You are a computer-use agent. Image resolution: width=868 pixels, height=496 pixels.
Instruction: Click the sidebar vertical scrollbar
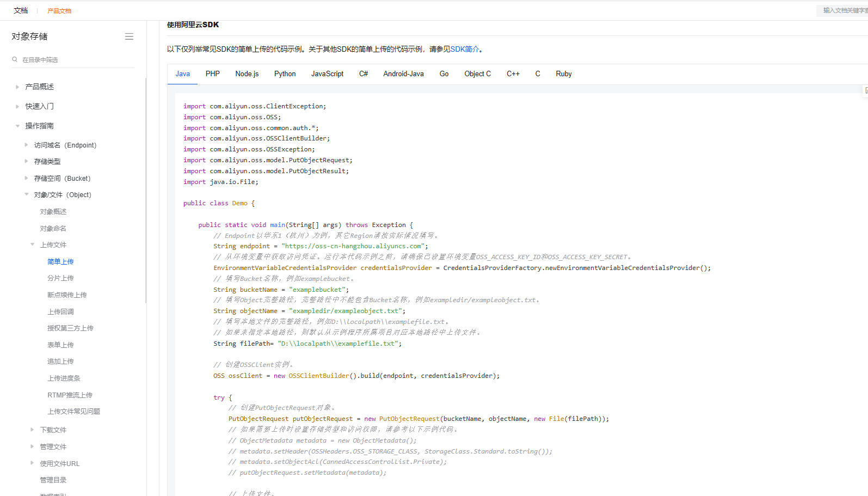(x=146, y=191)
